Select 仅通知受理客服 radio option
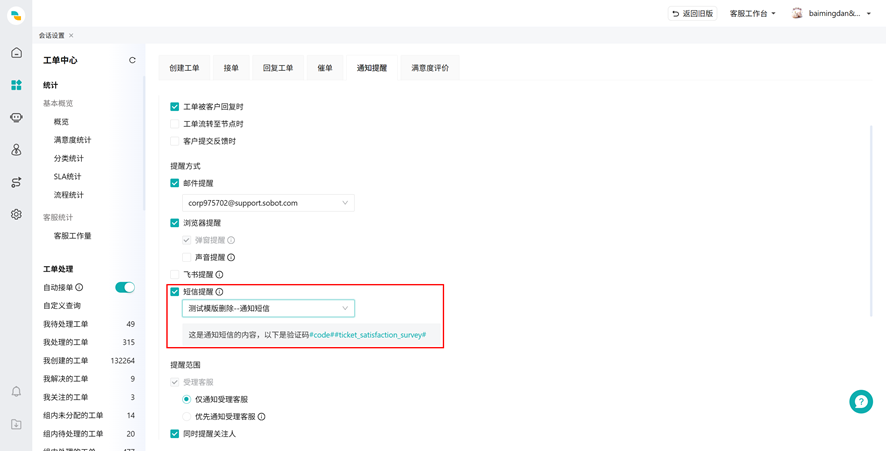The image size is (886, 451). [186, 399]
